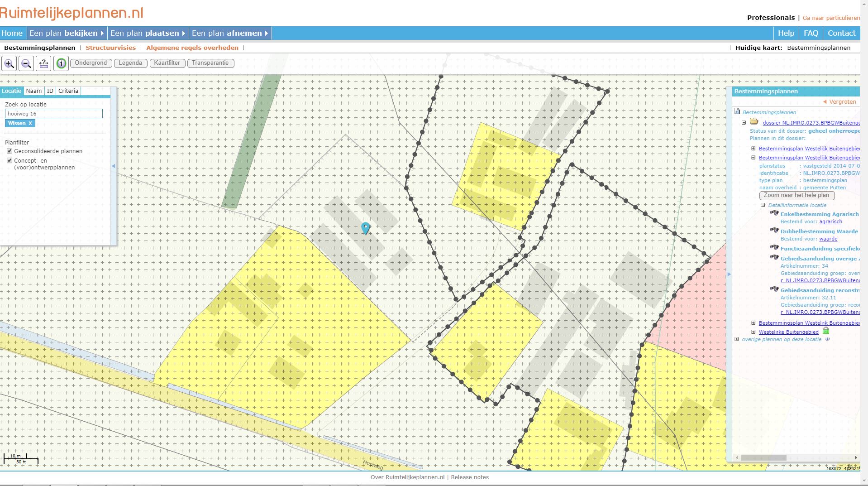Collapse the Detailinformatie locatie section

coord(762,205)
